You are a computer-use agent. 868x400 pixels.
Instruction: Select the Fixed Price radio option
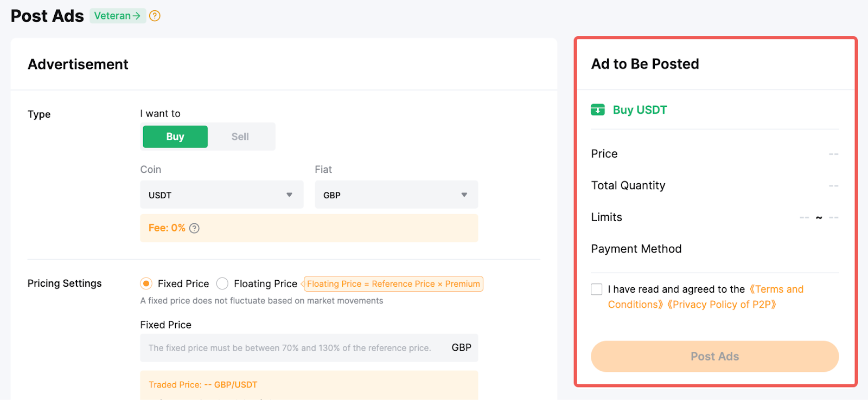click(146, 283)
